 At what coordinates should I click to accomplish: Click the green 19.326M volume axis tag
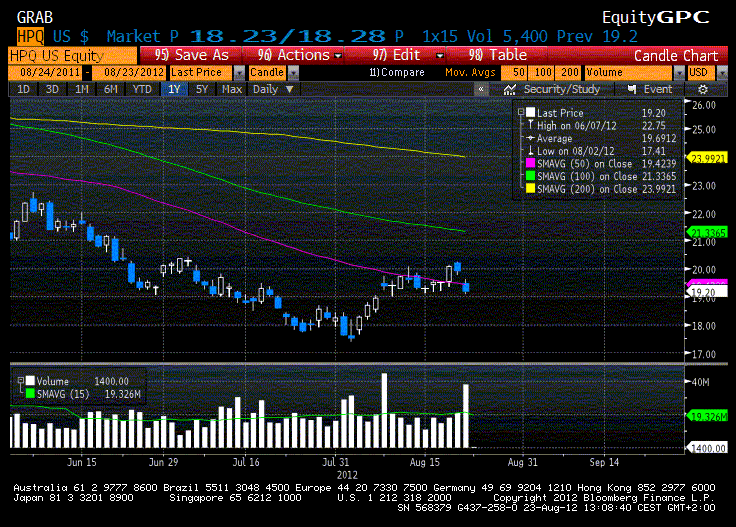point(707,416)
